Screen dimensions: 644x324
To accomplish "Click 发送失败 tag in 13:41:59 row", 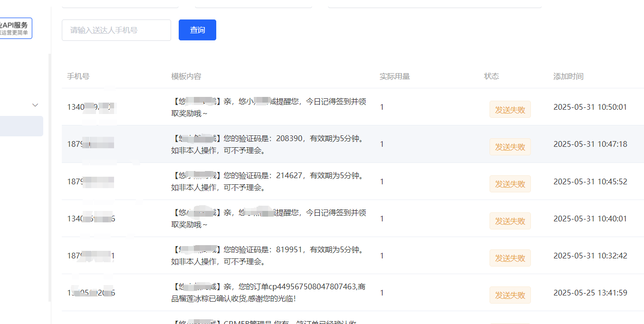I will [x=510, y=295].
